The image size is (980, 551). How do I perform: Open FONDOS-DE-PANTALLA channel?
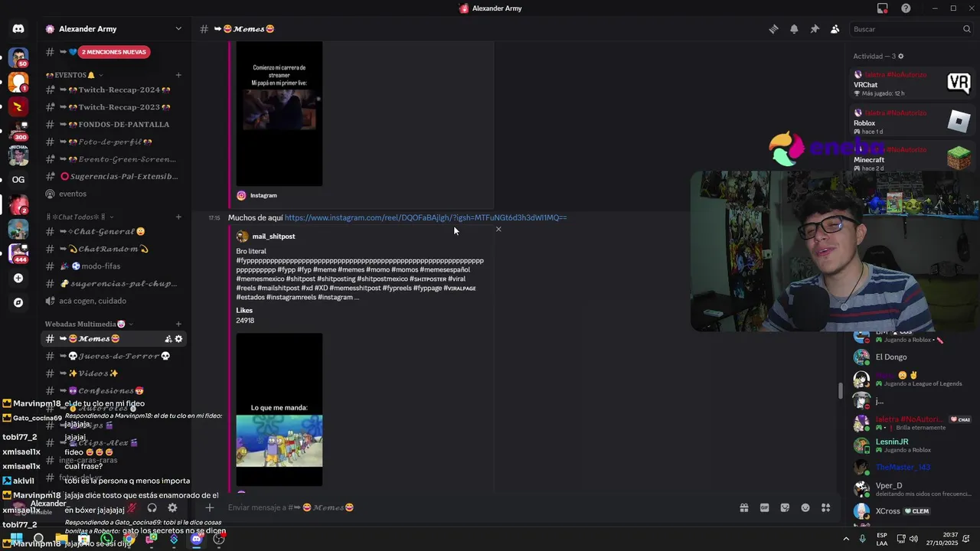click(114, 124)
